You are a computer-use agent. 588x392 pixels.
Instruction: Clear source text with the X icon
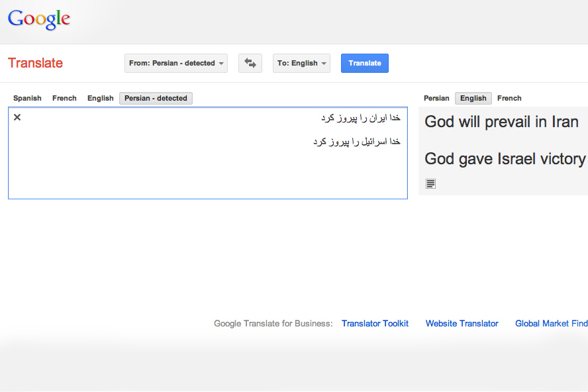pos(17,117)
